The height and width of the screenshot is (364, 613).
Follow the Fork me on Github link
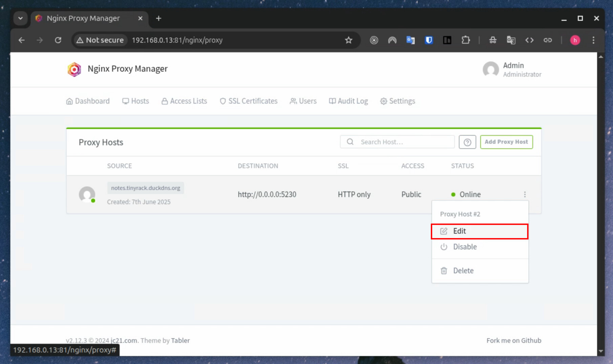click(x=514, y=341)
